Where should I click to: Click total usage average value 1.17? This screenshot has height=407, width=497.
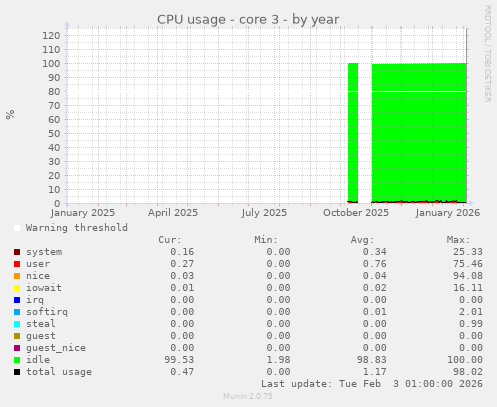(x=375, y=372)
